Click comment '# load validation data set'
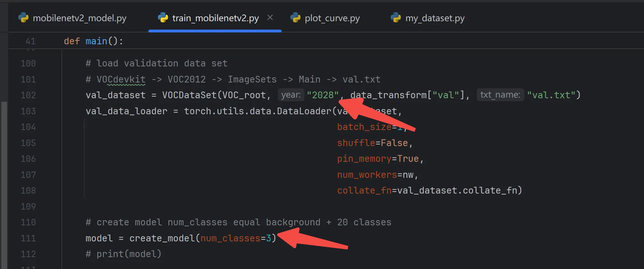The height and width of the screenshot is (269, 644). 157,64
